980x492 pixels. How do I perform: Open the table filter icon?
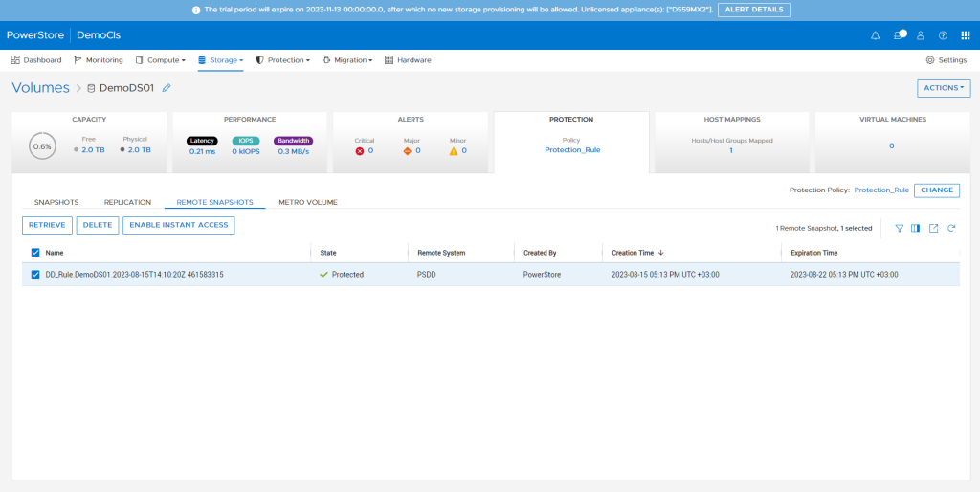point(899,228)
